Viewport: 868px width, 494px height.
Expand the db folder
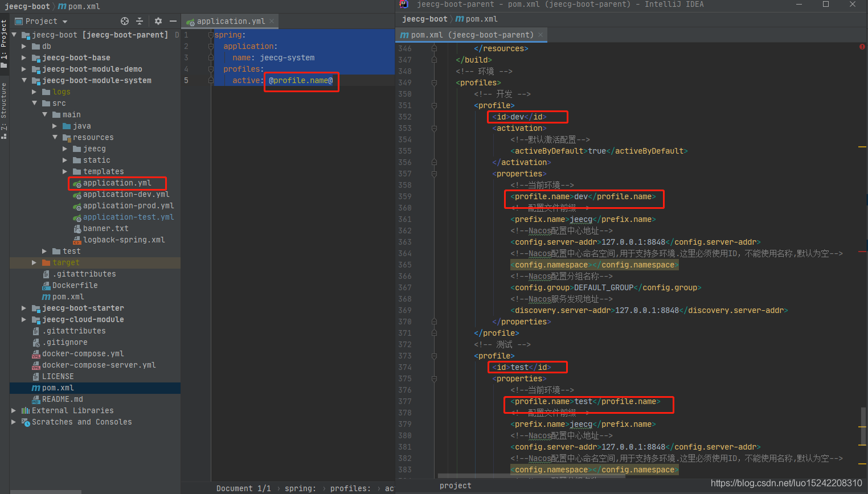(24, 46)
